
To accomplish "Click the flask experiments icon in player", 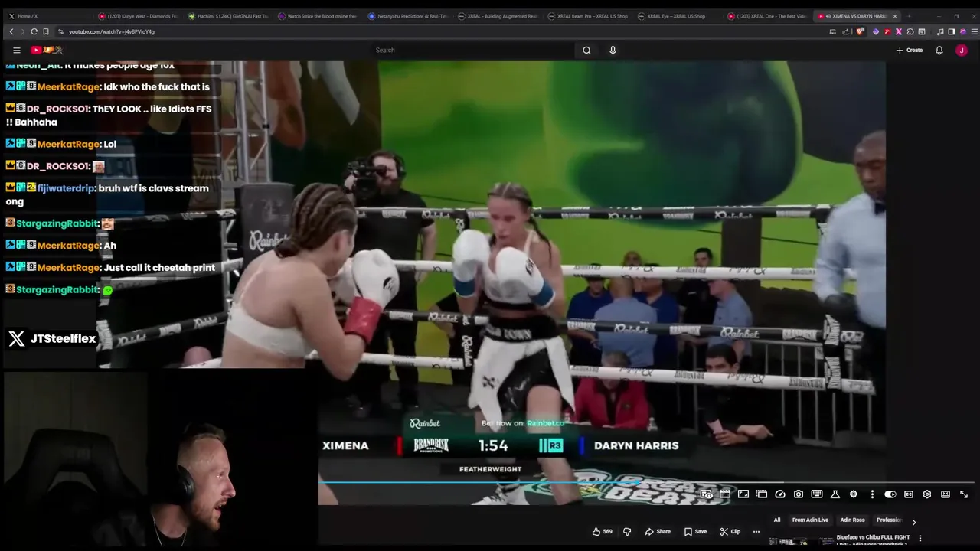I will tap(835, 494).
